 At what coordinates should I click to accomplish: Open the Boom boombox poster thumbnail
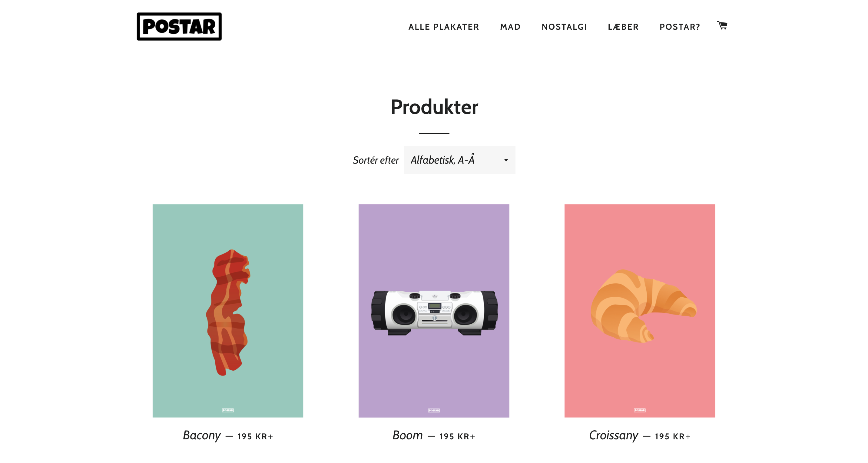[x=434, y=311]
